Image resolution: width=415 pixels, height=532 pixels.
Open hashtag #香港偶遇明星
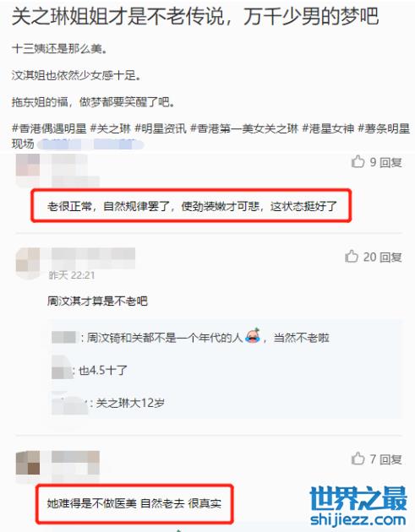tap(49, 128)
